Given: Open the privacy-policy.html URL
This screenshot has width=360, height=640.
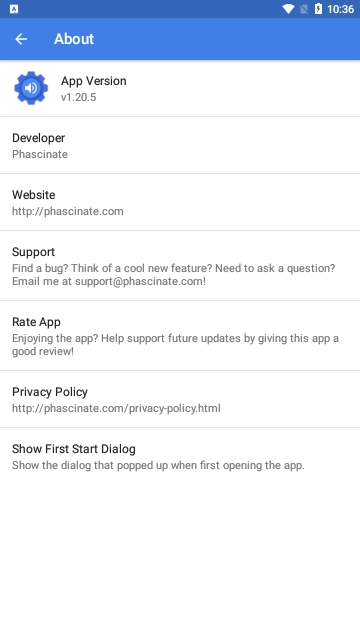Looking at the screenshot, I should (x=116, y=408).
